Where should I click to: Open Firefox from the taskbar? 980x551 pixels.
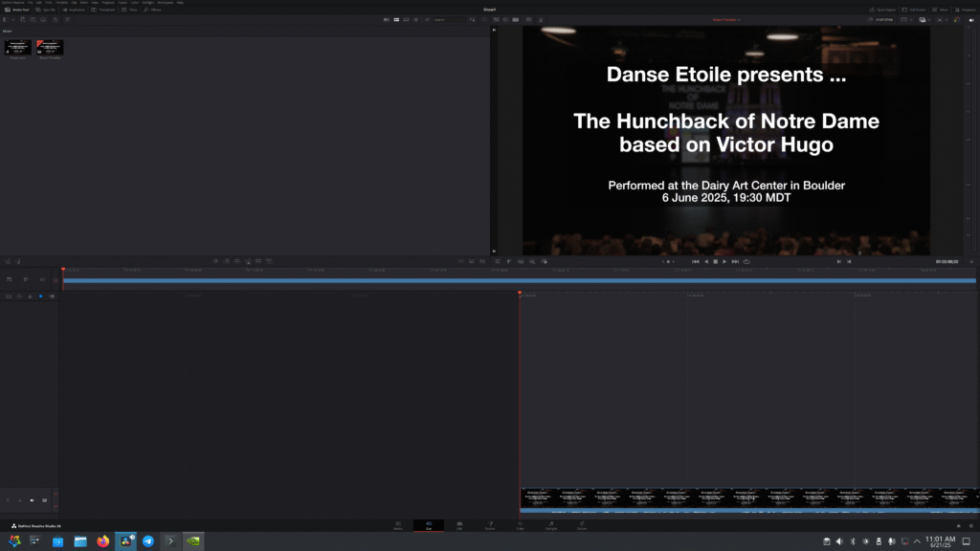103,541
